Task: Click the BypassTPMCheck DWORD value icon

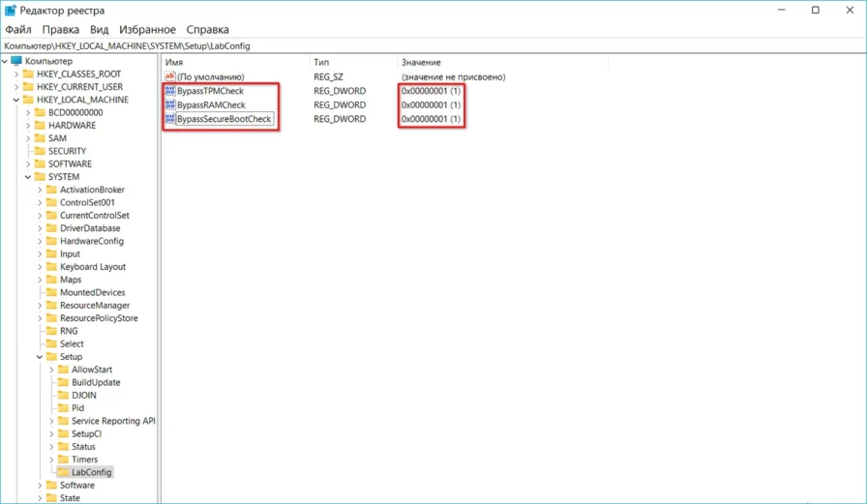Action: (170, 91)
